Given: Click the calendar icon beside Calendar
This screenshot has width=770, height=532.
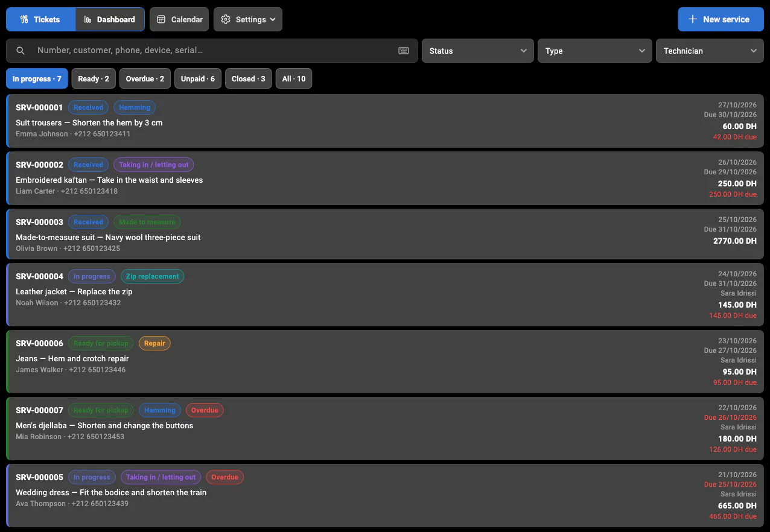Looking at the screenshot, I should click(x=161, y=19).
